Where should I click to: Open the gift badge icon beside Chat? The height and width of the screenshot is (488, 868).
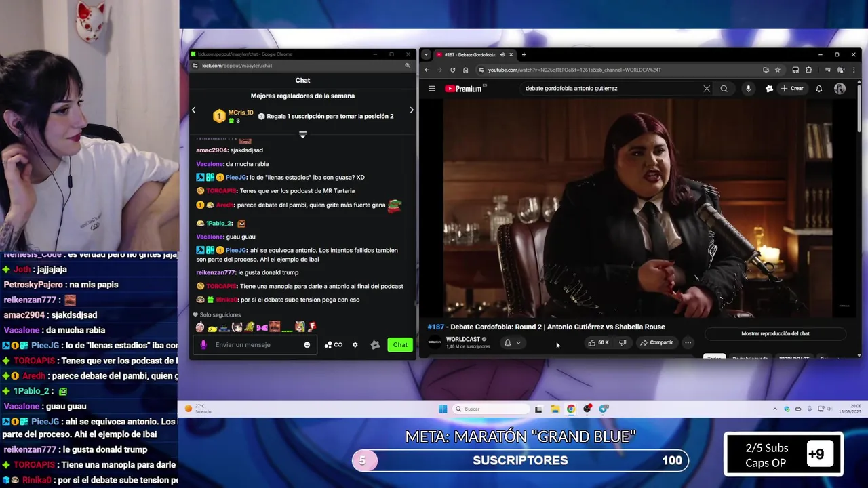375,345
